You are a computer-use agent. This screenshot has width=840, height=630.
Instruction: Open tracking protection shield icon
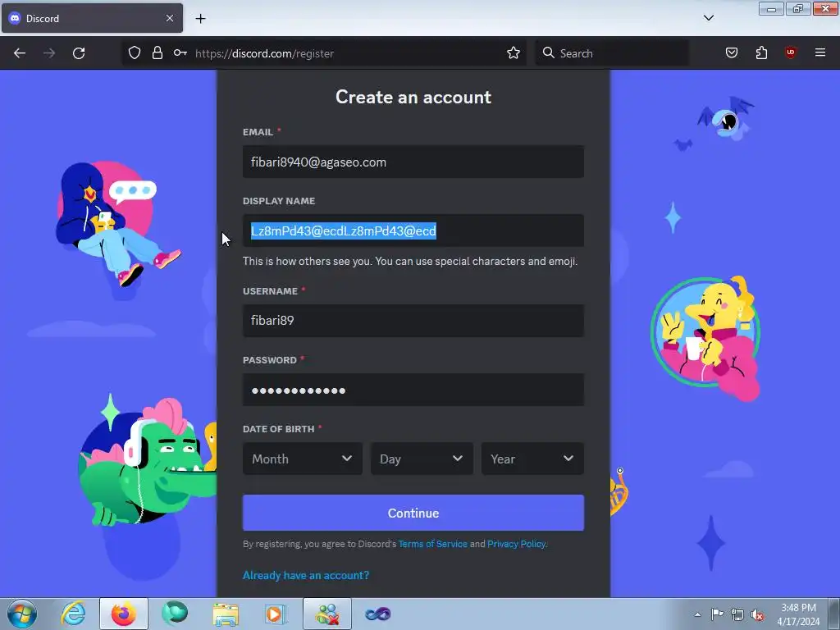click(x=135, y=52)
